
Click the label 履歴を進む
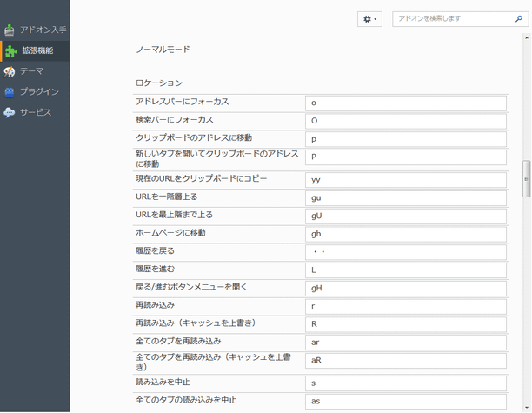155,270
